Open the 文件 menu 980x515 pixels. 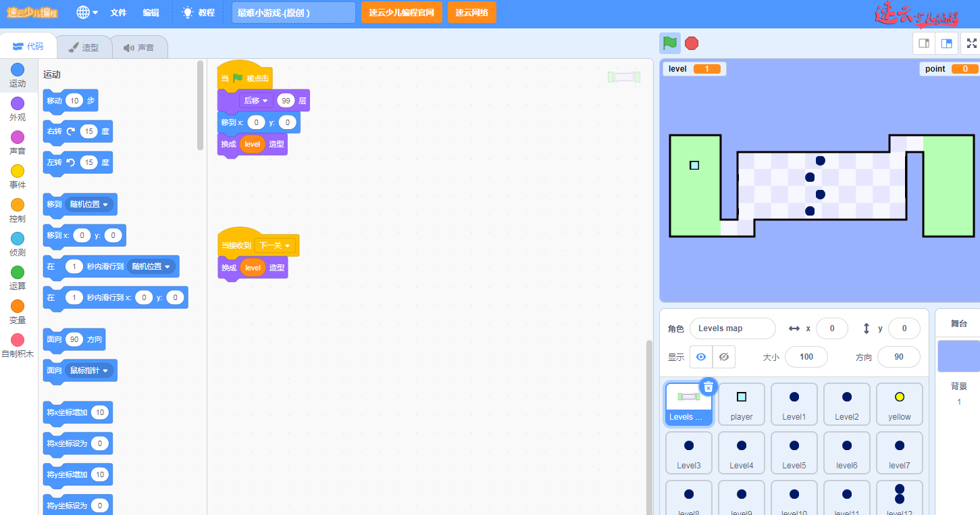point(118,12)
